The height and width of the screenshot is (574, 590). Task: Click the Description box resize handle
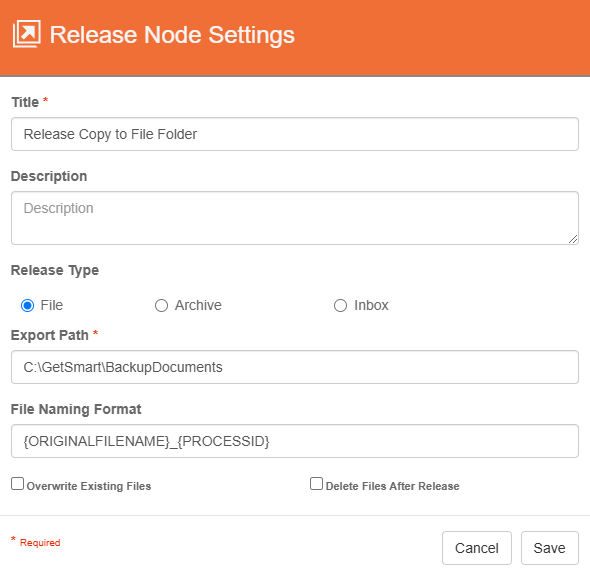tap(573, 239)
